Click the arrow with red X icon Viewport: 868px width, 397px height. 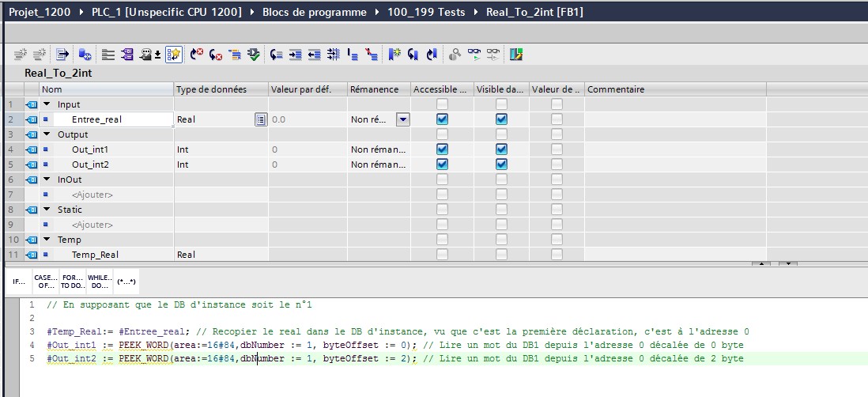click(x=197, y=55)
